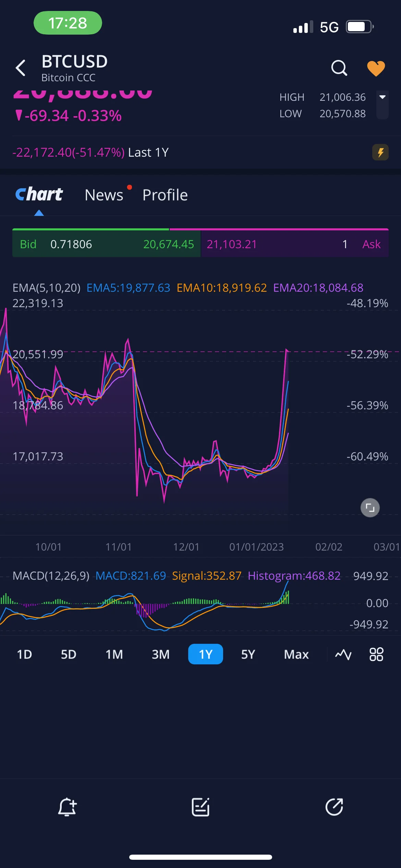Screen dimensions: 401x868
Task: Click the EMA10:18,919.62 value
Action: tap(222, 288)
